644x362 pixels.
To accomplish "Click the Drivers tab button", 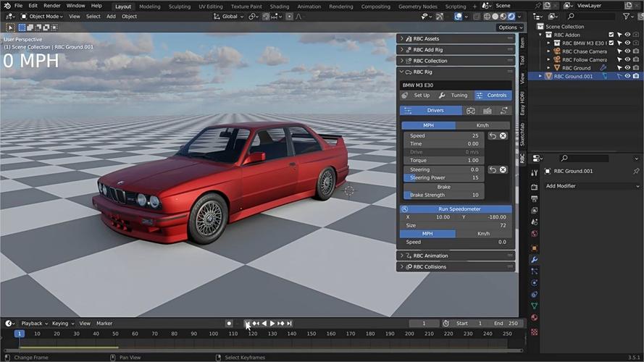I will 431,110.
